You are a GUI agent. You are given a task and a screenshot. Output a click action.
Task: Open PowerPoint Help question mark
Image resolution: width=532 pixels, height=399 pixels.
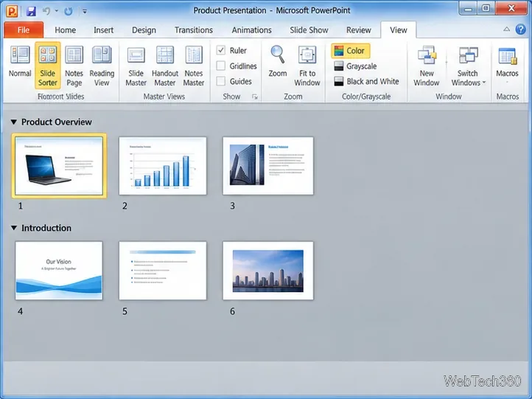pyautogui.click(x=520, y=30)
